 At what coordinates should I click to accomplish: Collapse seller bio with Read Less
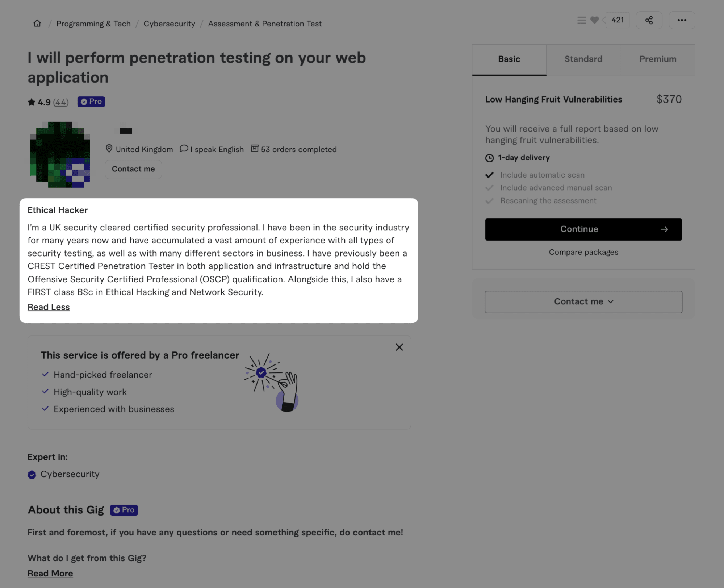point(49,307)
